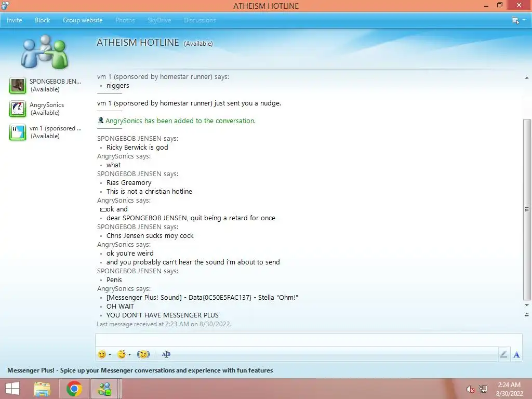Click the Messenger Plus! promotional banner text
The width and height of the screenshot is (532, 399).
140,370
